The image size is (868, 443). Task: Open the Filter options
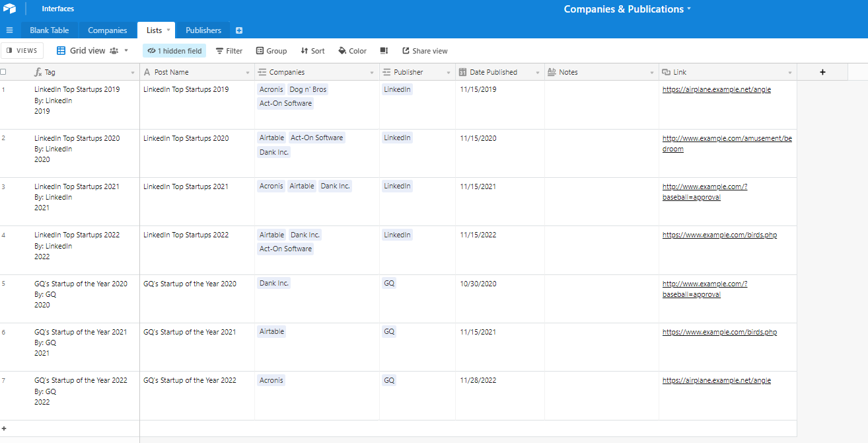click(x=229, y=51)
